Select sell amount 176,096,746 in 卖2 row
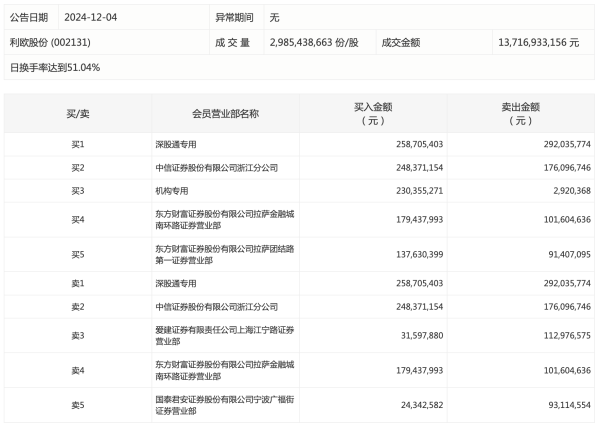The width and height of the screenshot is (600, 426). (x=567, y=307)
